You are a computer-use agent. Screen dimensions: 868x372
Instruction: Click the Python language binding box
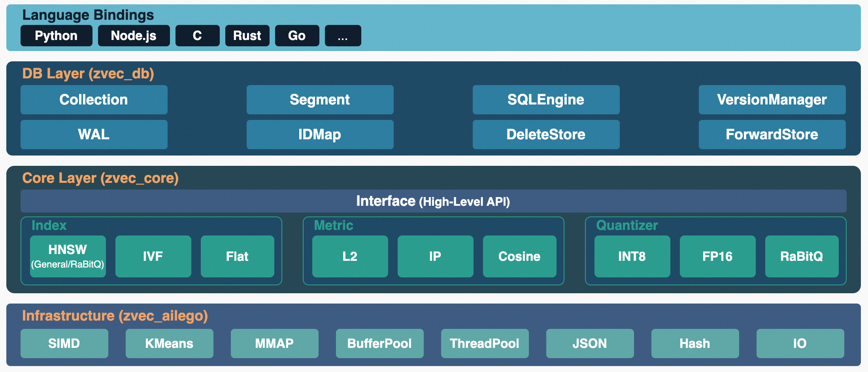[56, 36]
